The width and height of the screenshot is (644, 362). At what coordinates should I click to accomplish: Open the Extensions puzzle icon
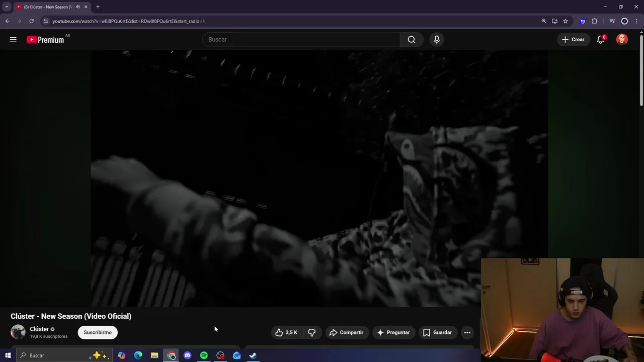(595, 21)
